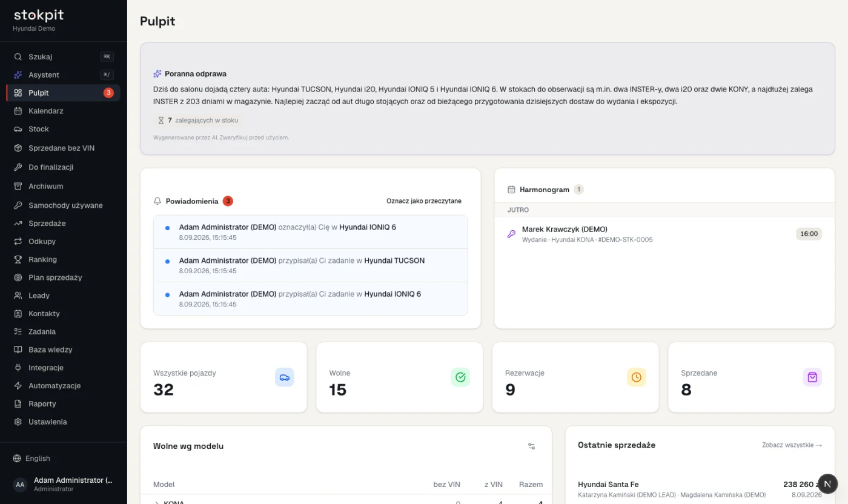Click the count badge 1 beside Harmonogram

point(578,190)
